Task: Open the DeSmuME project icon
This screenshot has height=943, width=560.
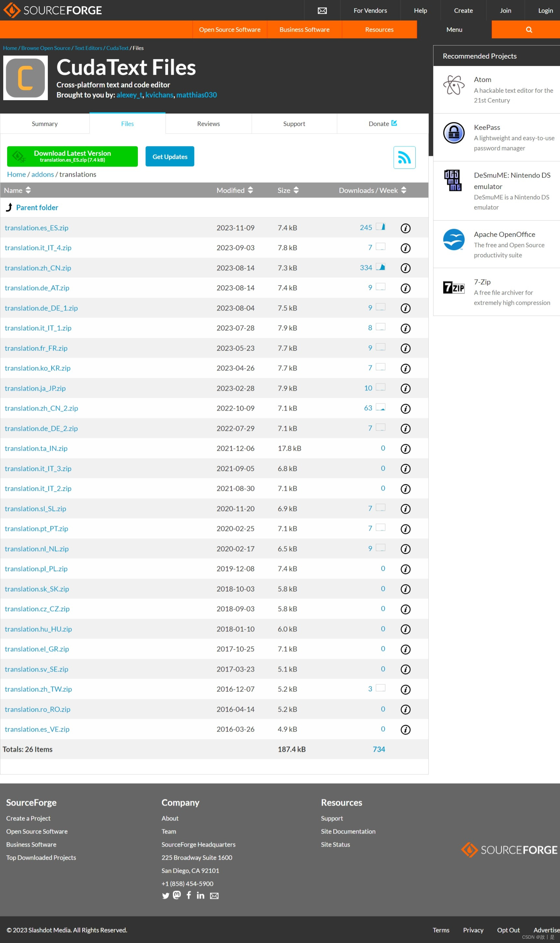Action: [453, 181]
